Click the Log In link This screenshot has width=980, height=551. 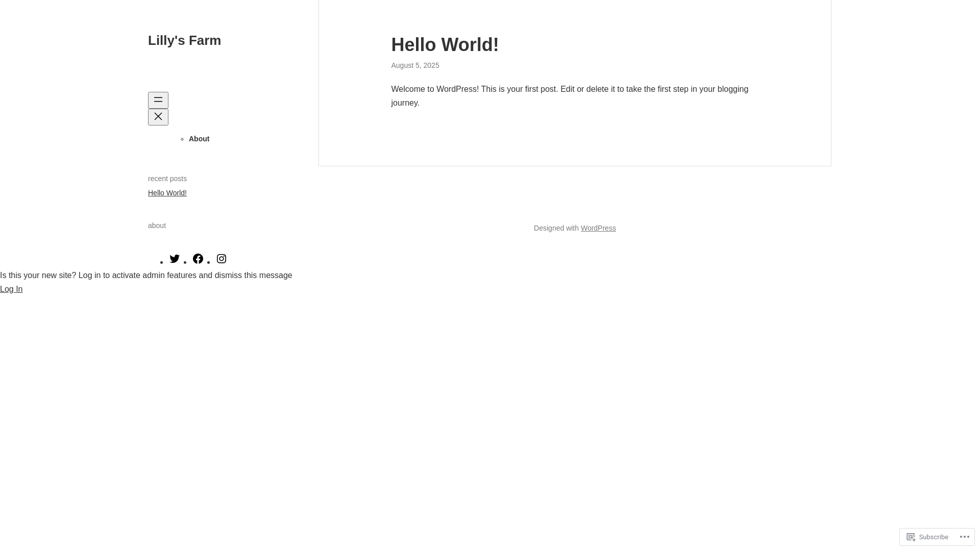pos(11,289)
